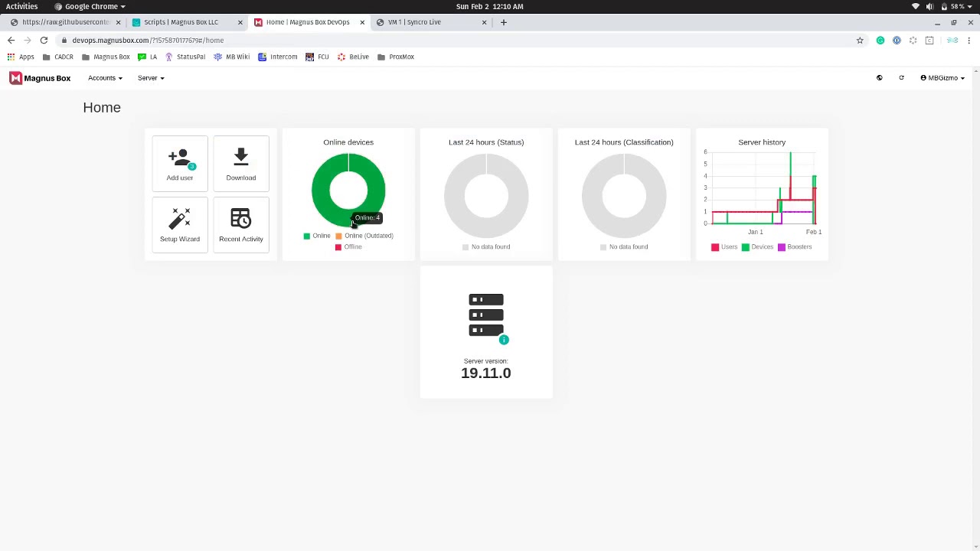Screen dimensions: 980x551
Task: Expand the Accounts dropdown menu
Action: click(105, 78)
